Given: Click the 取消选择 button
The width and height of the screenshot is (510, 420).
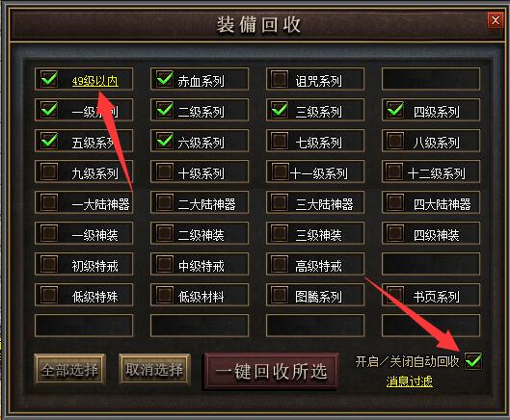Looking at the screenshot, I should point(154,369).
